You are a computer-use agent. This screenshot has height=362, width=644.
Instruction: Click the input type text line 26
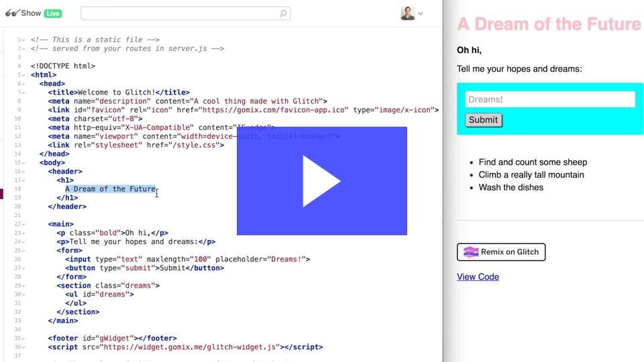pyautogui.click(x=187, y=259)
